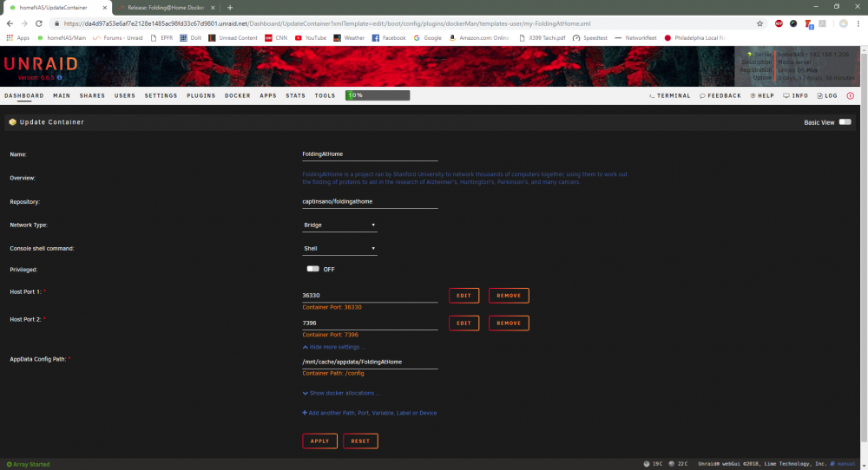Open the Plugins menu item
868x470 pixels.
click(x=201, y=95)
